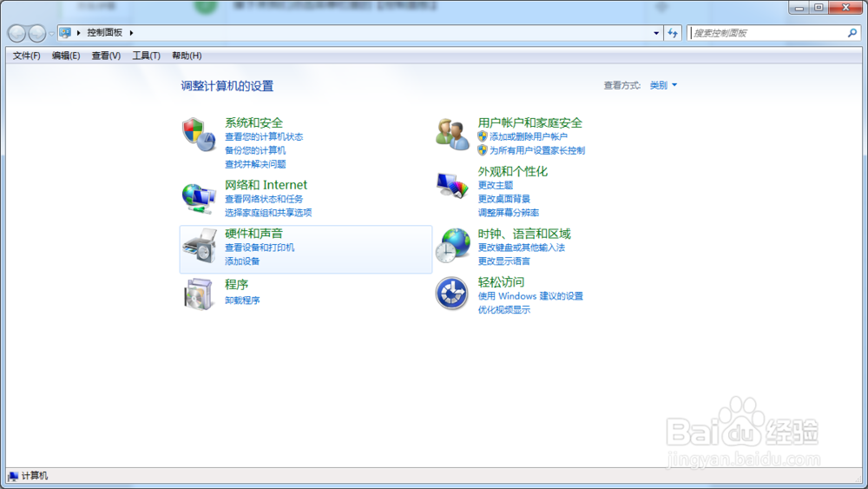Click 为所有用户设置家长控制 link
Screen dimensions: 868x489
pos(537,150)
